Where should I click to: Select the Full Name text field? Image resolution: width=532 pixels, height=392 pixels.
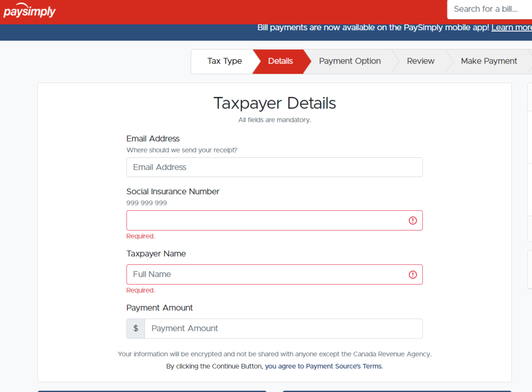[265, 275]
